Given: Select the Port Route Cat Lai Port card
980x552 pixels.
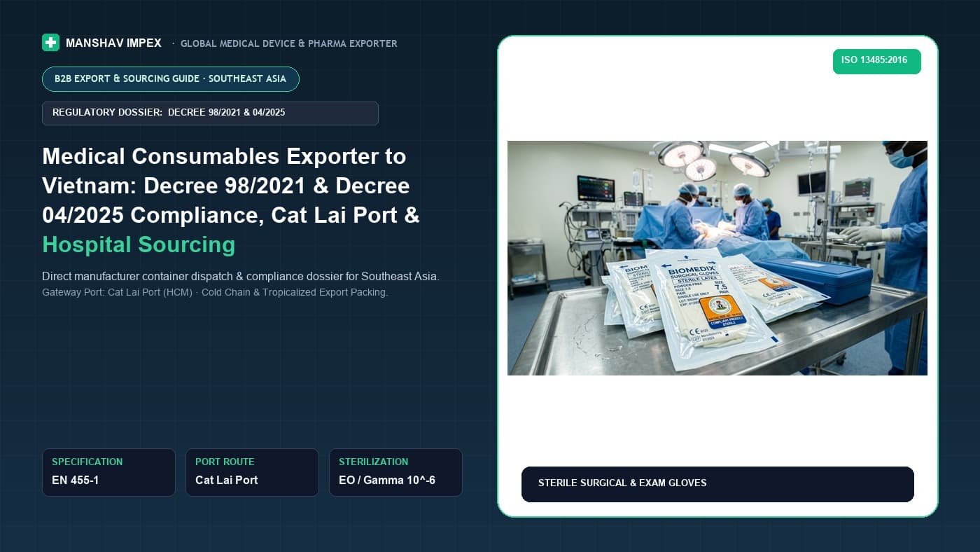Looking at the screenshot, I should 252,472.
